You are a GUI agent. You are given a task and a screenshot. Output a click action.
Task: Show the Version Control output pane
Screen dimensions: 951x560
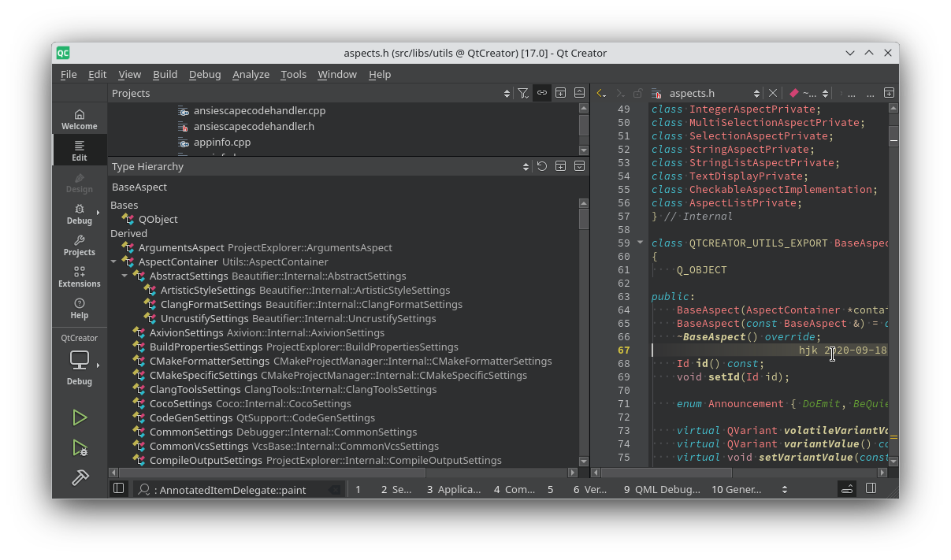[589, 489]
